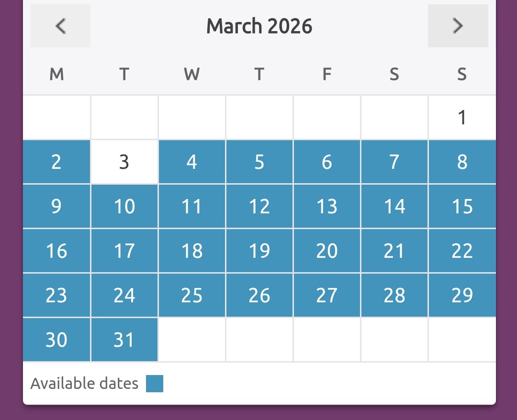Advance to the next month
517x420 pixels.
(458, 26)
